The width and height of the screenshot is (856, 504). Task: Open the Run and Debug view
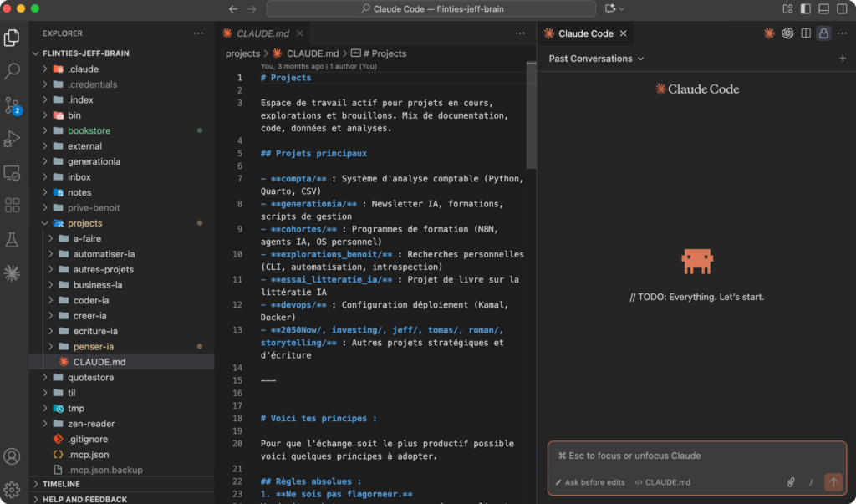[x=12, y=139]
